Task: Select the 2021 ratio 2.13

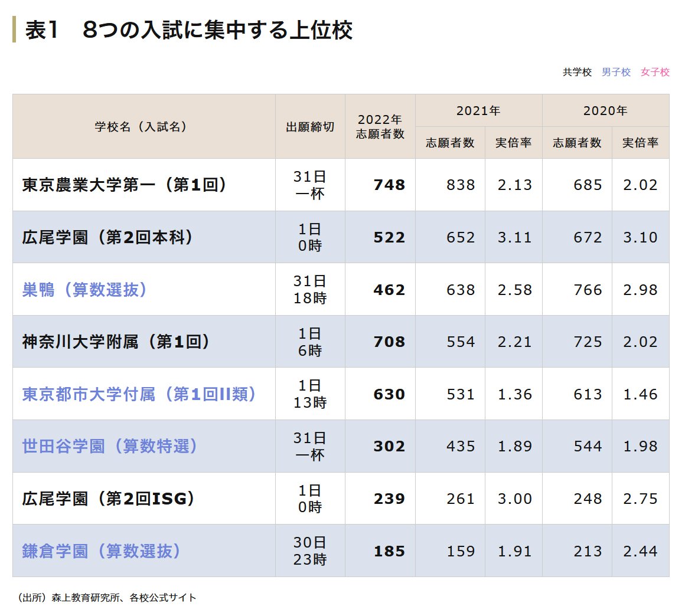Action: [514, 185]
